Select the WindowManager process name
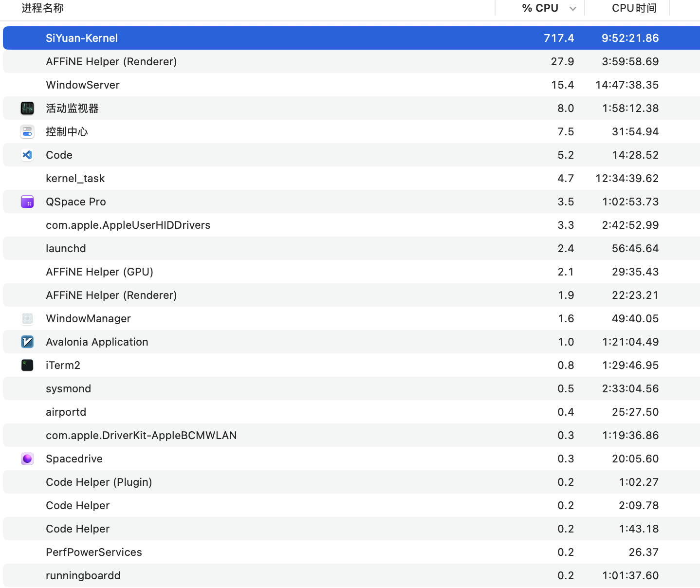The image size is (700, 588). (x=89, y=318)
